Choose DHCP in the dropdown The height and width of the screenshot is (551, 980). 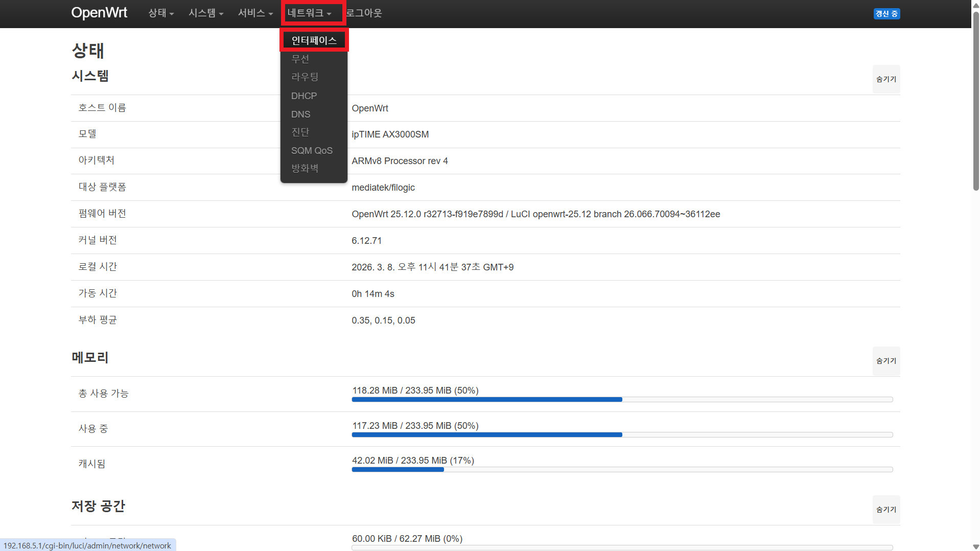click(x=304, y=96)
